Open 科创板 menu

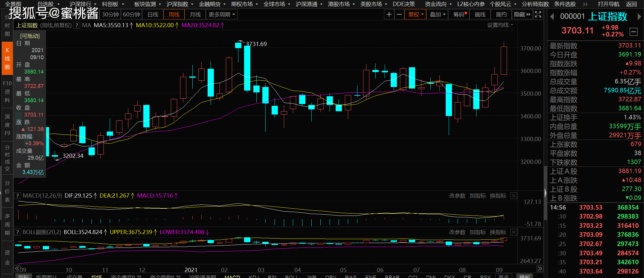(x=113, y=4)
